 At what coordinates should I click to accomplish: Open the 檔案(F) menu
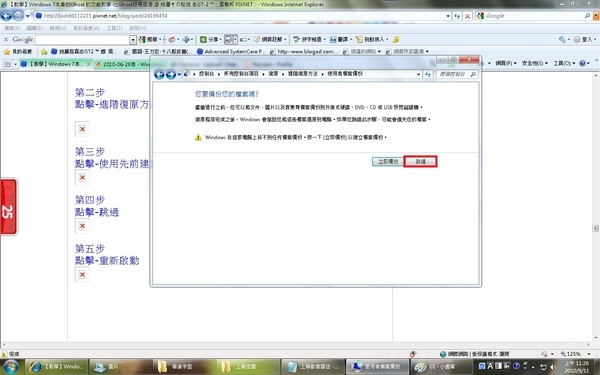pos(12,28)
